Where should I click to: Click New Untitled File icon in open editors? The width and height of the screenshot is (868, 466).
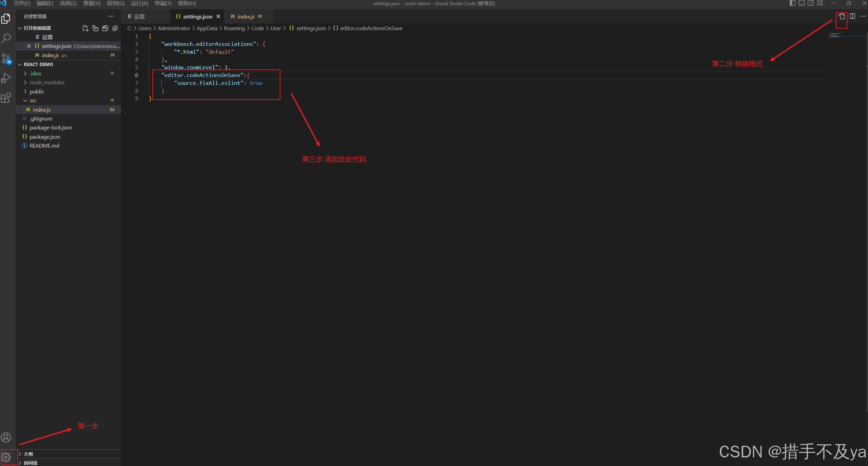86,28
